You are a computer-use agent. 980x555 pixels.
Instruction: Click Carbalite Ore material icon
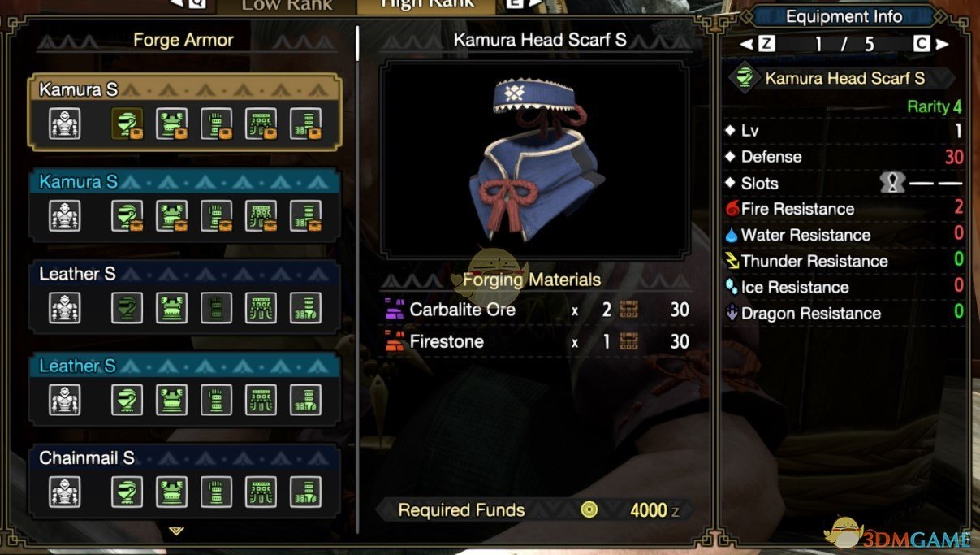point(394,310)
